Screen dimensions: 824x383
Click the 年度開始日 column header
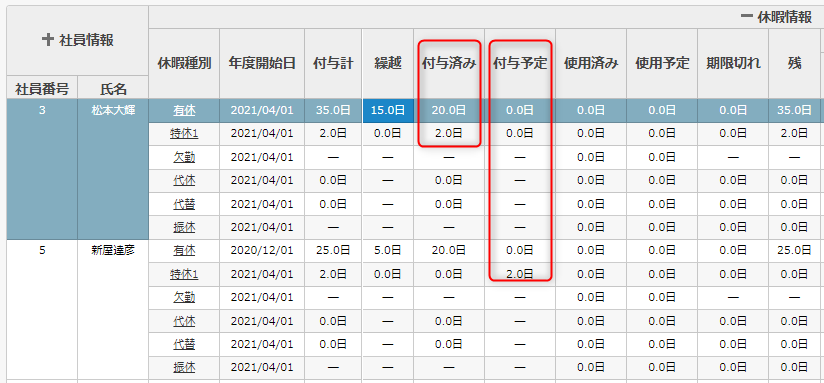[262, 64]
